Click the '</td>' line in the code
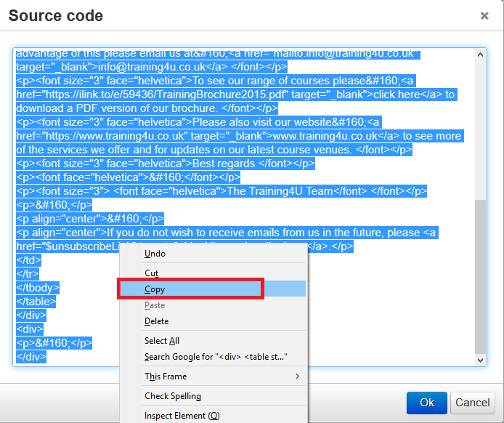The height and width of the screenshot is (423, 504). coord(28,260)
